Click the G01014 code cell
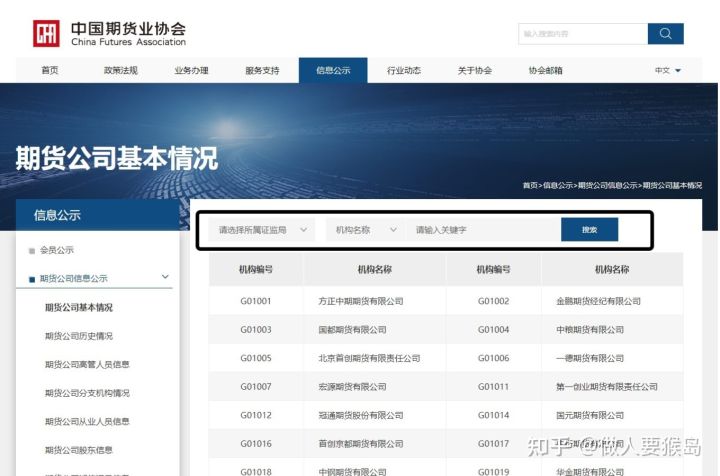 click(494, 415)
